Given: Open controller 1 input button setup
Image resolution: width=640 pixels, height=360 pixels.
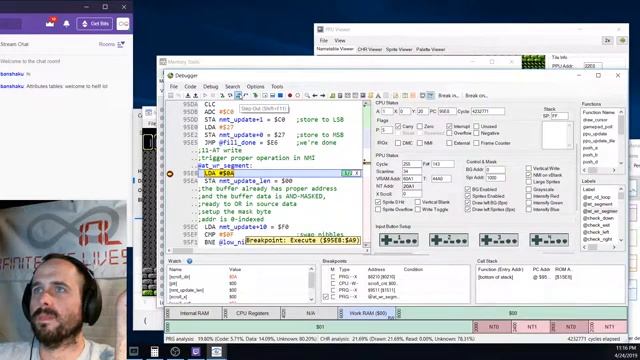Looking at the screenshot, I should coord(398,240).
